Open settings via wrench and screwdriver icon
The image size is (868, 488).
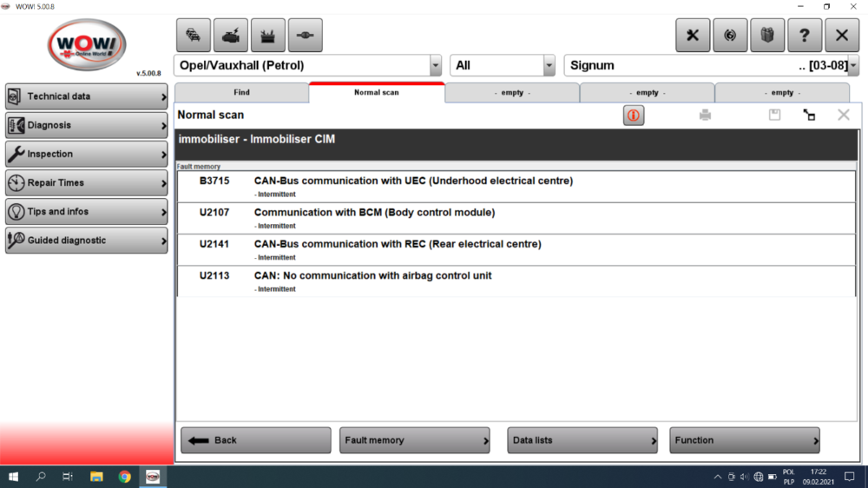coord(693,36)
